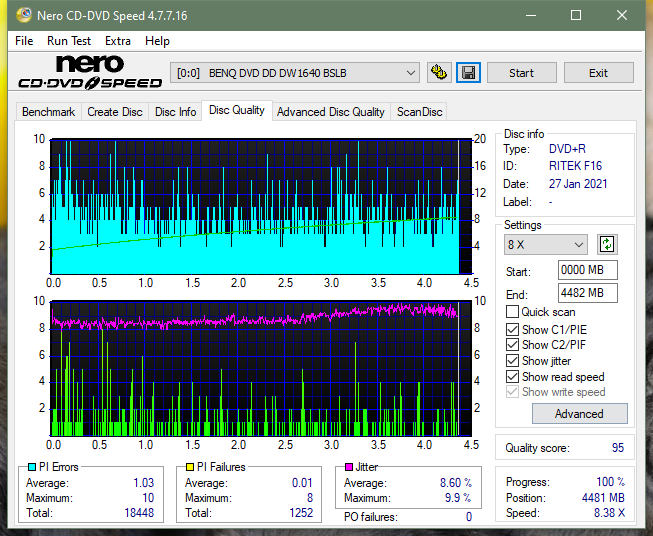This screenshot has height=536, width=653.
Task: Open the File menu
Action: [24, 41]
